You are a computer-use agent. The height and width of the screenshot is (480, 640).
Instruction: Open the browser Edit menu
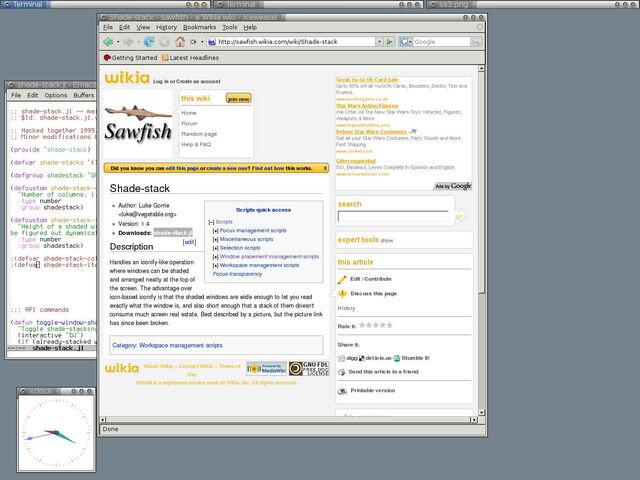coord(124,27)
